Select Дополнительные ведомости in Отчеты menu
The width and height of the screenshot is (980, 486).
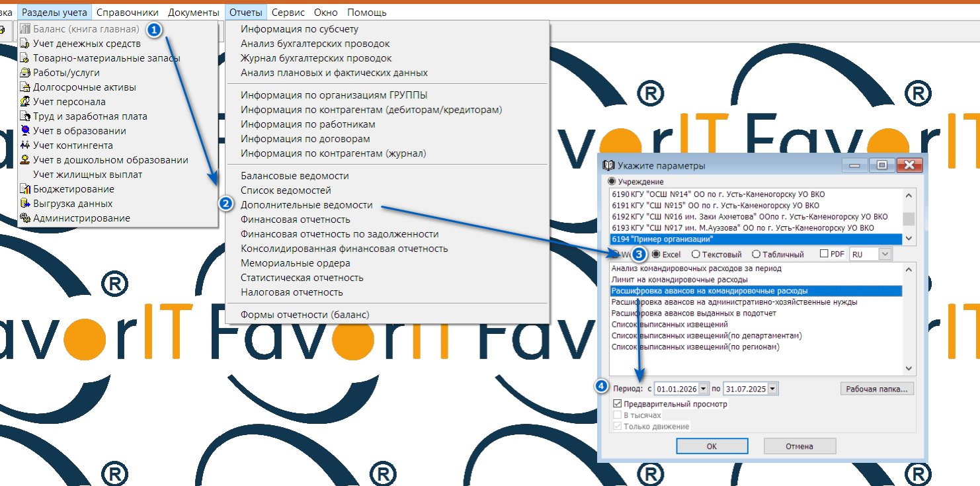point(306,205)
